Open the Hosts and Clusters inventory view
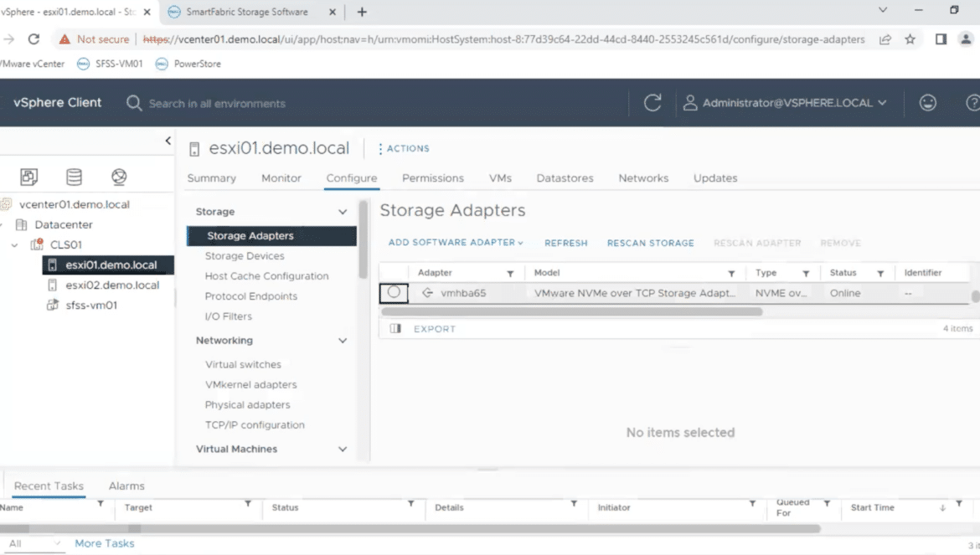Image resolution: width=980 pixels, height=555 pixels. click(x=28, y=177)
